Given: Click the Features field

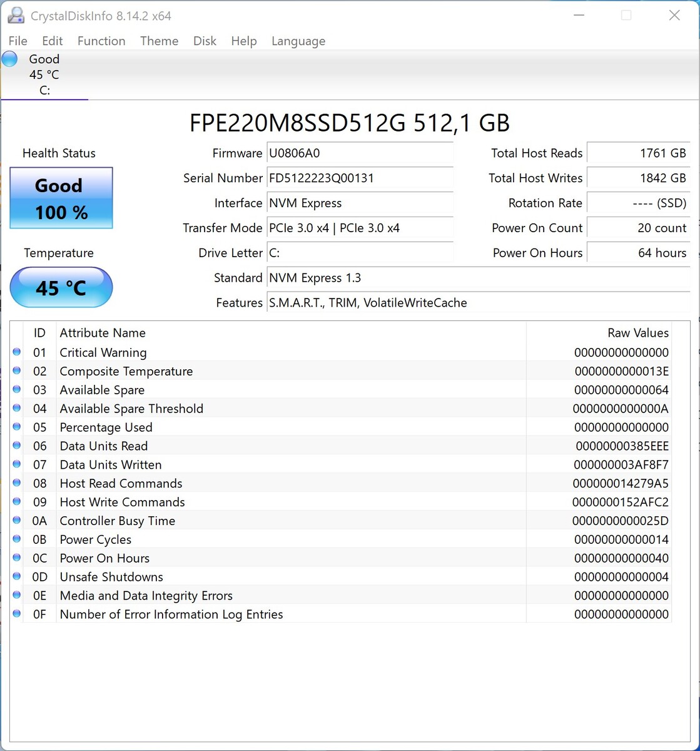Looking at the screenshot, I should pyautogui.click(x=479, y=303).
